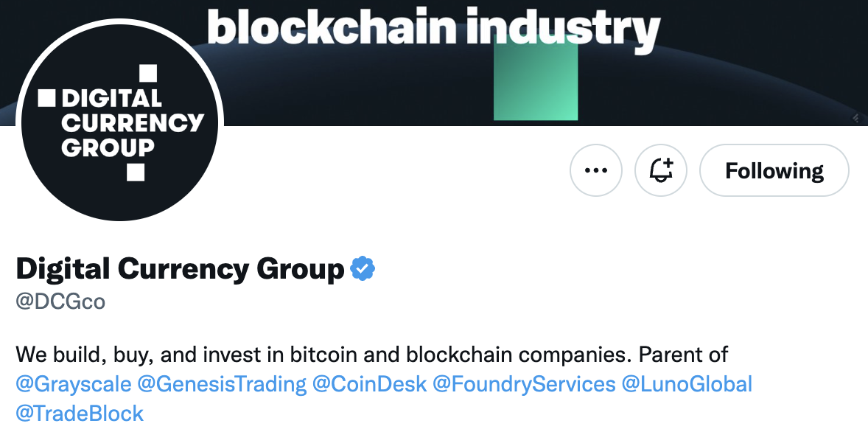Click the green square in the banner
This screenshot has height=432, width=868.
[x=535, y=77]
